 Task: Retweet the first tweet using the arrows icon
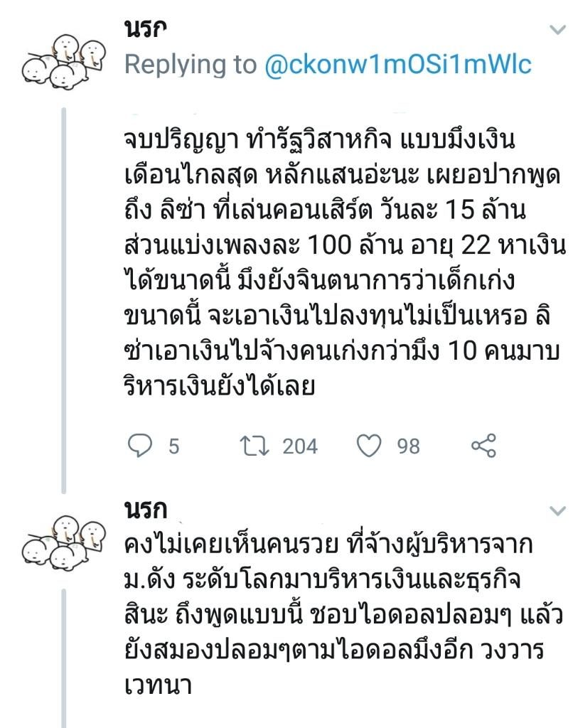(x=255, y=446)
